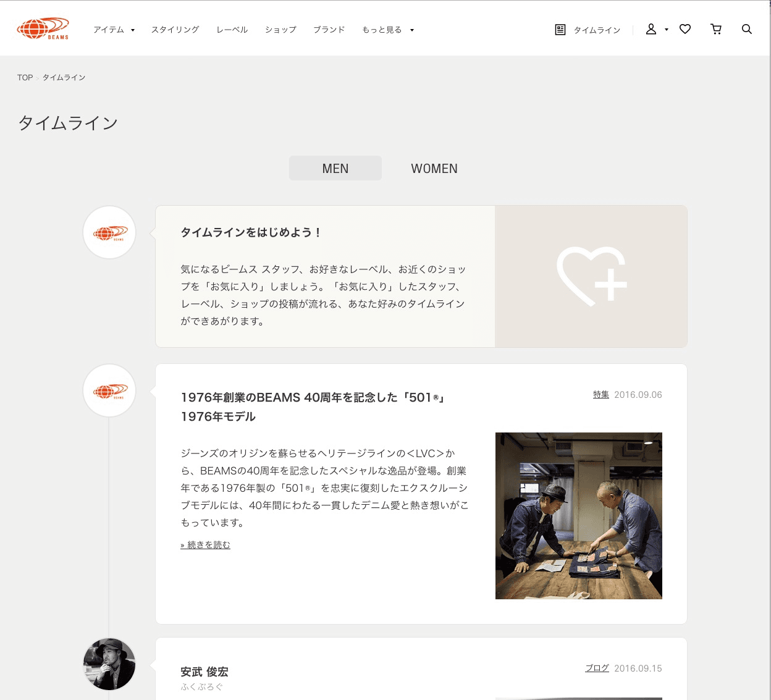Go to TOP breadcrumb link
The height and width of the screenshot is (700, 771).
(x=25, y=77)
